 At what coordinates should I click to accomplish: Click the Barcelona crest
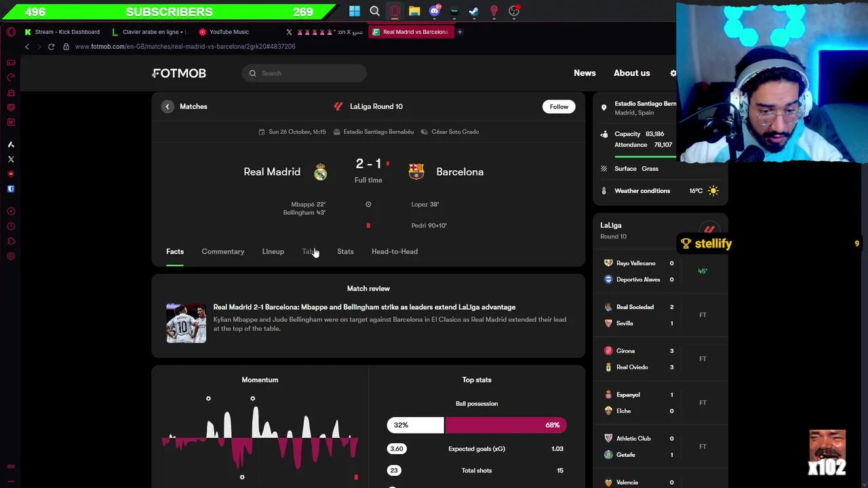[416, 172]
